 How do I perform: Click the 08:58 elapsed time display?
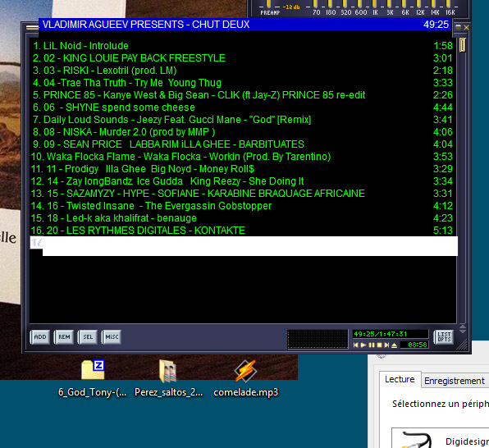pos(414,345)
